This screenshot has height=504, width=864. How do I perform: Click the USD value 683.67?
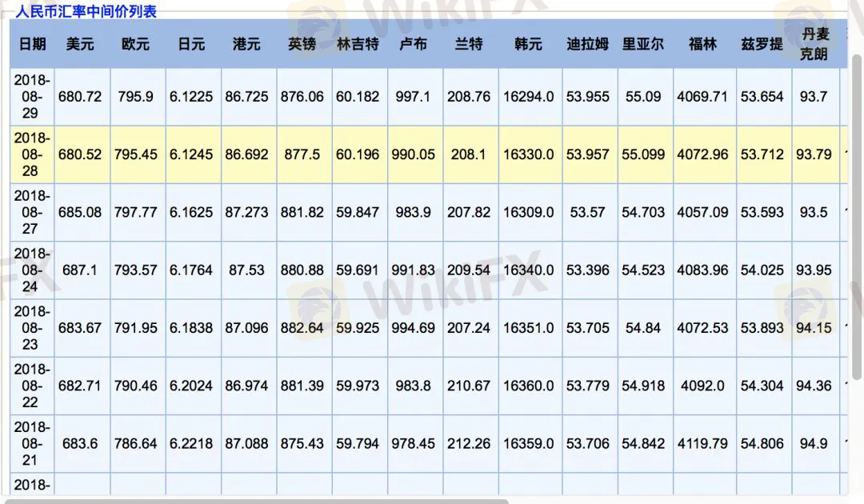click(x=80, y=328)
